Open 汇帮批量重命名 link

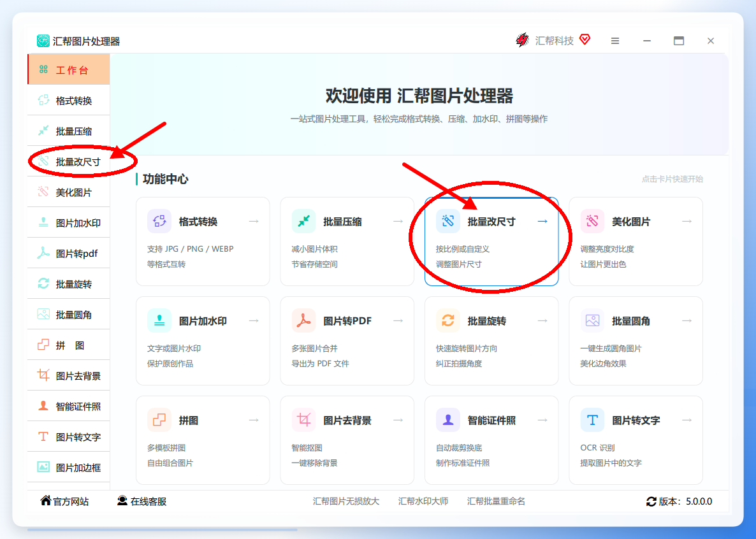tap(496, 501)
